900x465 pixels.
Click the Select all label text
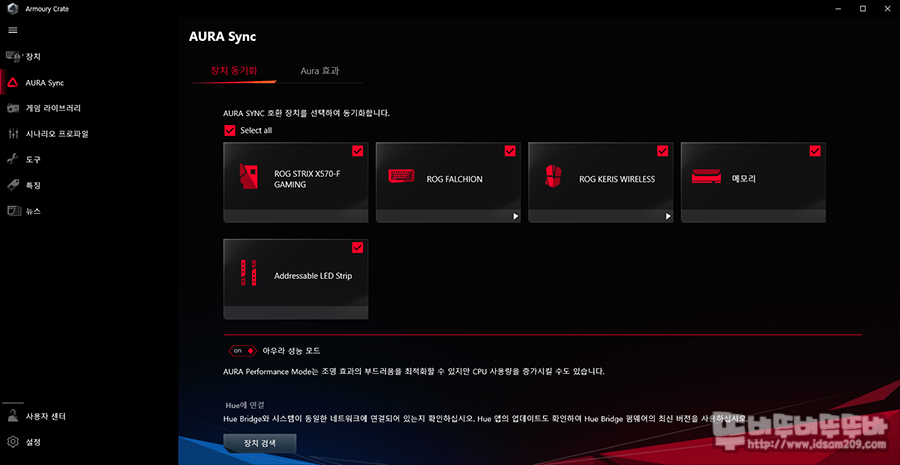tap(256, 130)
